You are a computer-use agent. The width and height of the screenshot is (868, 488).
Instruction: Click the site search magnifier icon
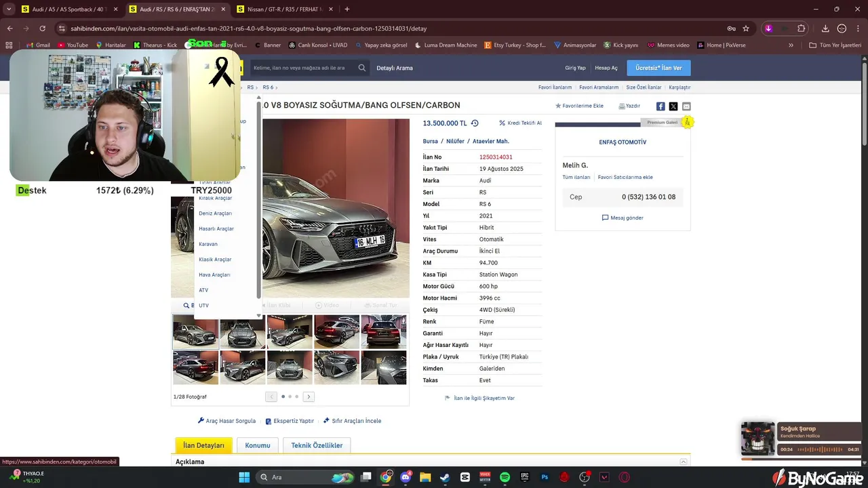point(361,68)
